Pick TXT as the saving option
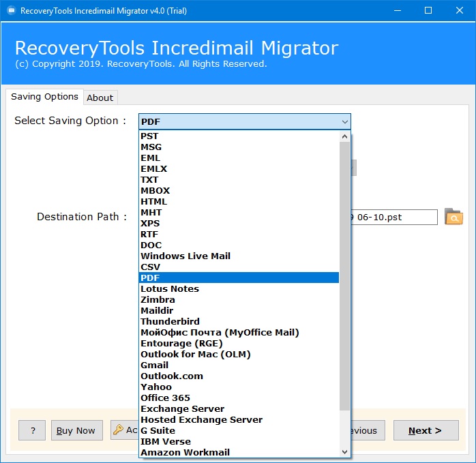 pos(239,180)
